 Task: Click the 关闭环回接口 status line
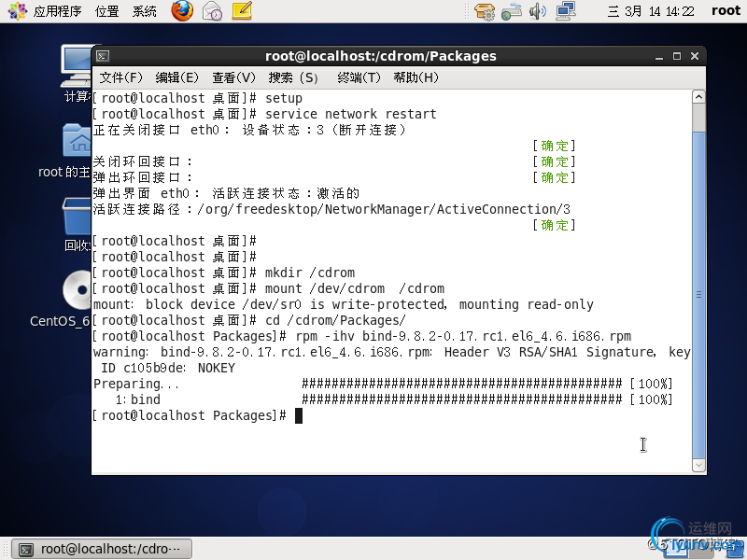click(334, 161)
